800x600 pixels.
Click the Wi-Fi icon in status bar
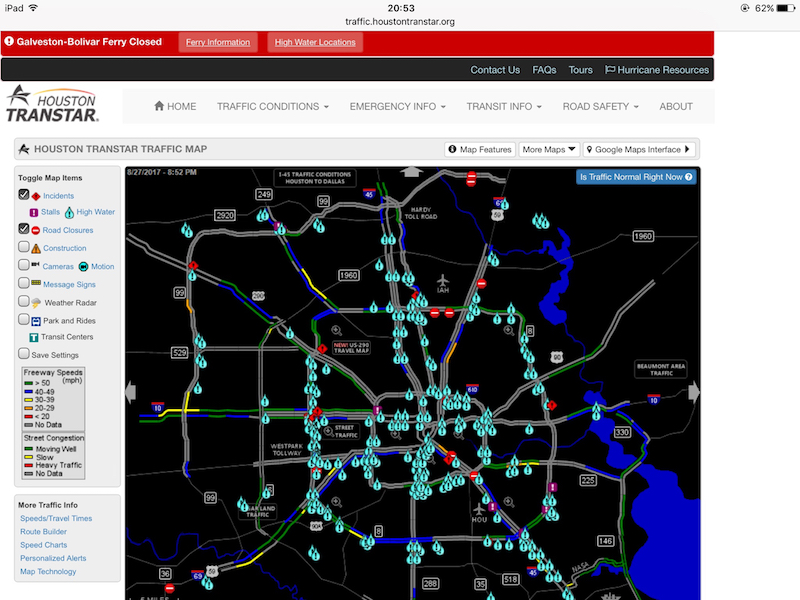[x=34, y=8]
